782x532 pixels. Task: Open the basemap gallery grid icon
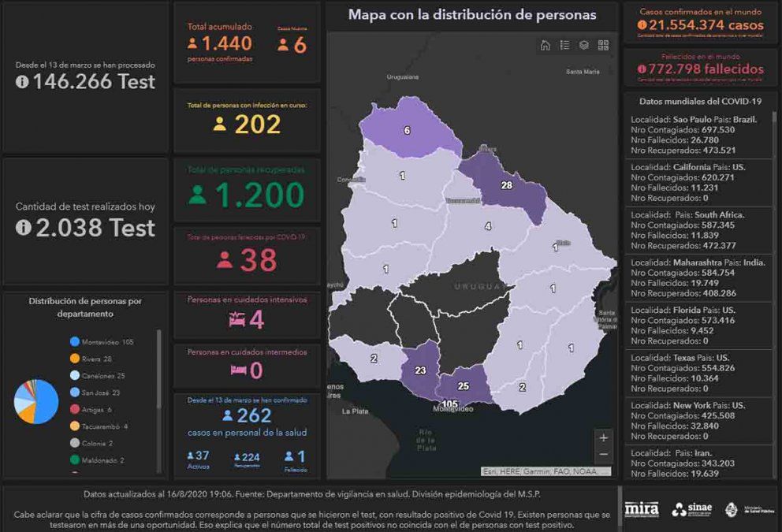point(603,45)
